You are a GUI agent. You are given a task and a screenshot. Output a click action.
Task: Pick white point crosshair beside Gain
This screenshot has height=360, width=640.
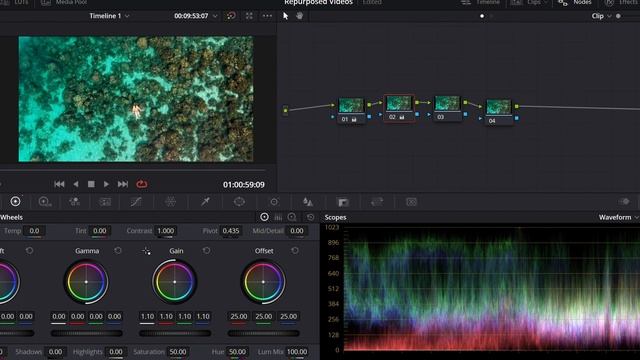tap(146, 251)
